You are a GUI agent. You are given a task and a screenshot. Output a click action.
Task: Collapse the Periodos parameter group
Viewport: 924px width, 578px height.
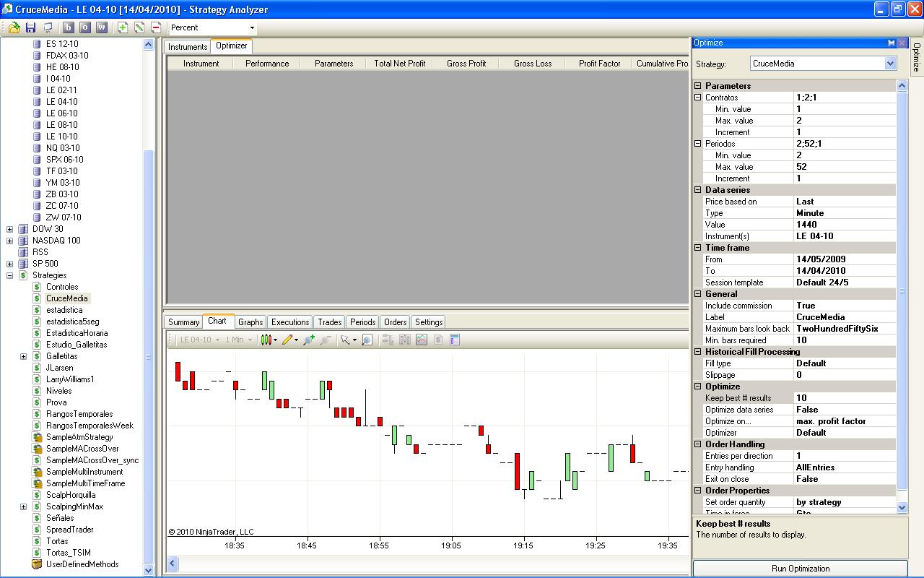pos(698,144)
